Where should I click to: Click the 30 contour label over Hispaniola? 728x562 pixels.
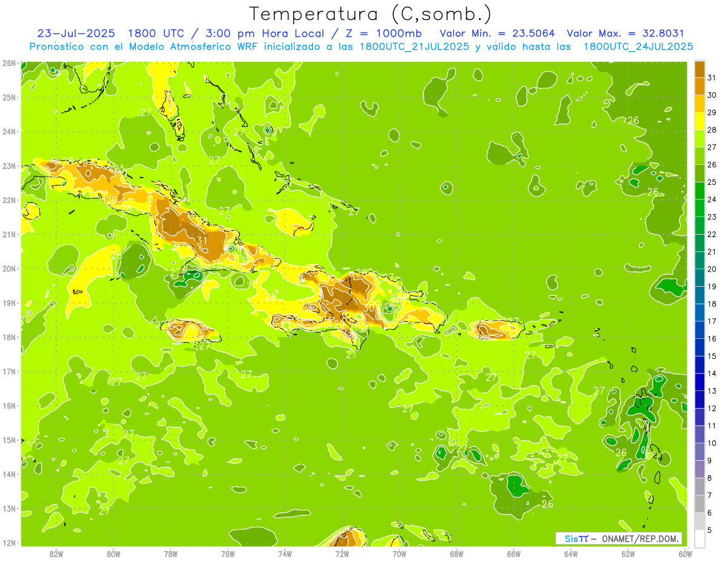point(369,308)
